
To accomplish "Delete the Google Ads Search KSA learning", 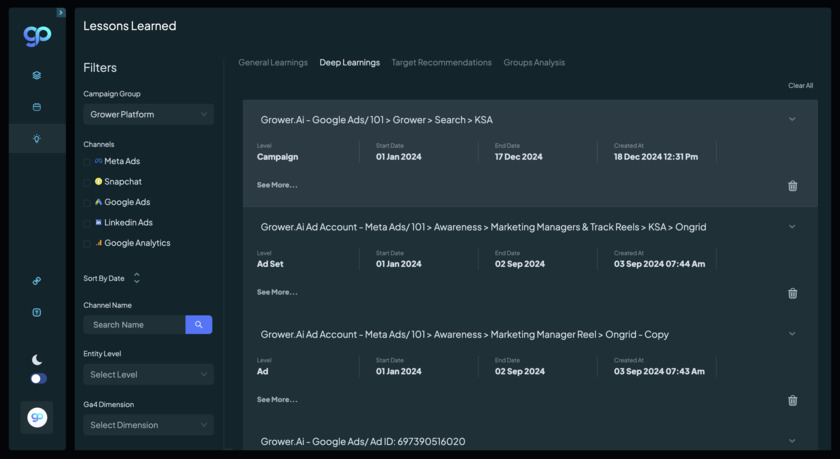I will 792,186.
